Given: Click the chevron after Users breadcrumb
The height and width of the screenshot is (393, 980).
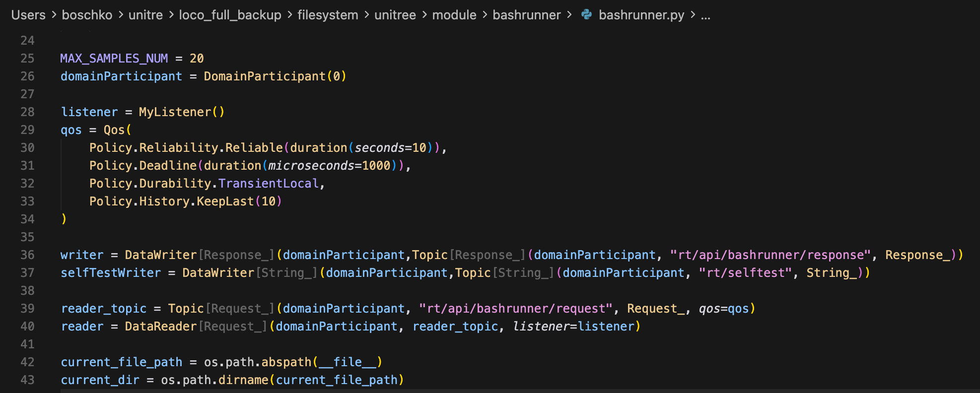Looking at the screenshot, I should (x=54, y=15).
